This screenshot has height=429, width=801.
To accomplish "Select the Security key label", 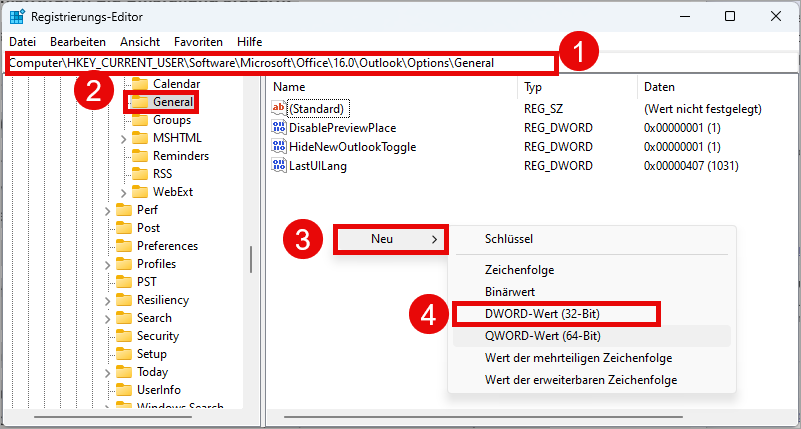I will click(158, 336).
